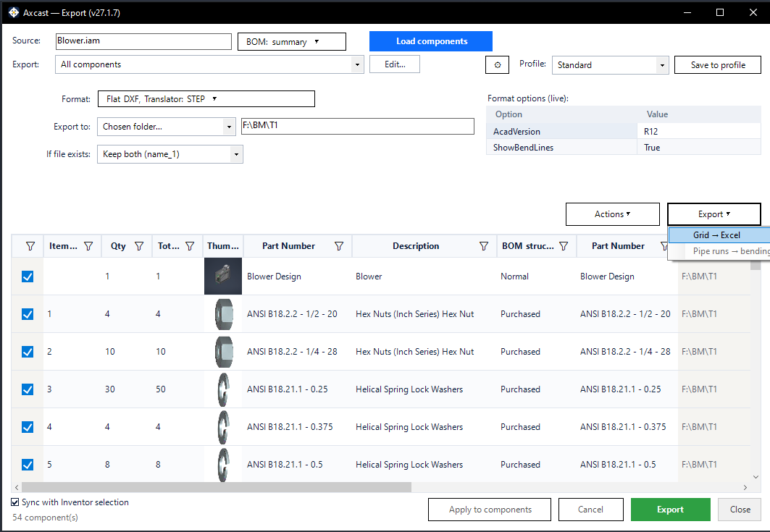Choose Pipe runs → bending menu item
The width and height of the screenshot is (770, 532).
pyautogui.click(x=719, y=250)
